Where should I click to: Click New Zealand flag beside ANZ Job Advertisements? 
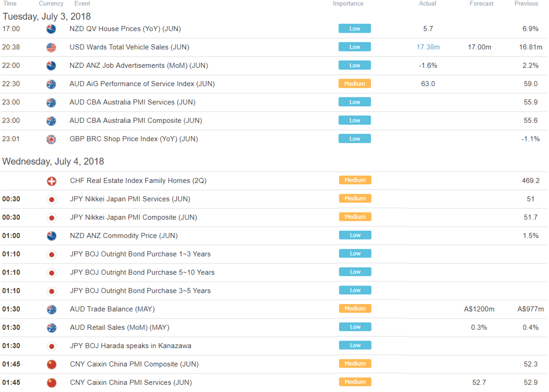pos(51,66)
